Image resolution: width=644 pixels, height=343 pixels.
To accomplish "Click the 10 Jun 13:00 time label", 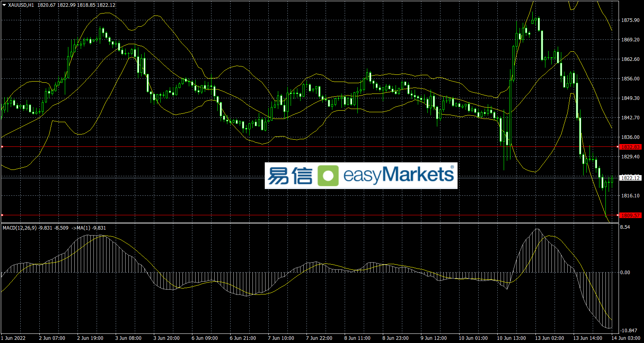I will pyautogui.click(x=511, y=338).
